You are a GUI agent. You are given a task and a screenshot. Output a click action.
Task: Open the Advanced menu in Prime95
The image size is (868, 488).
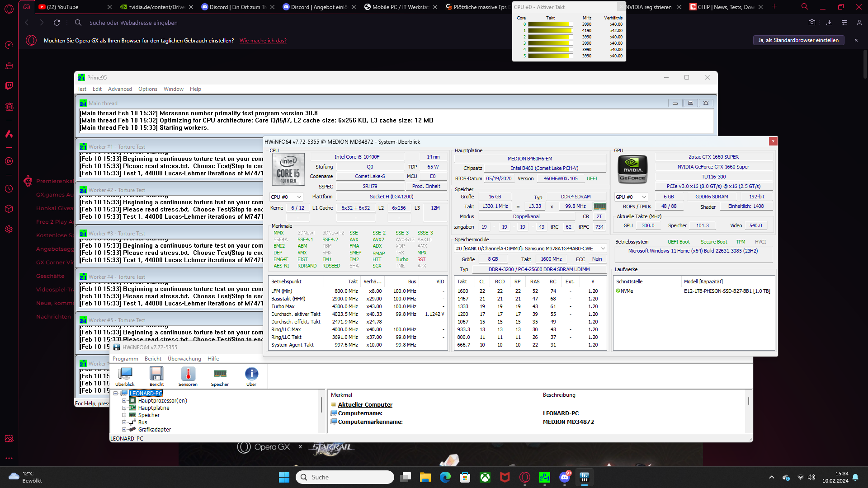click(120, 89)
